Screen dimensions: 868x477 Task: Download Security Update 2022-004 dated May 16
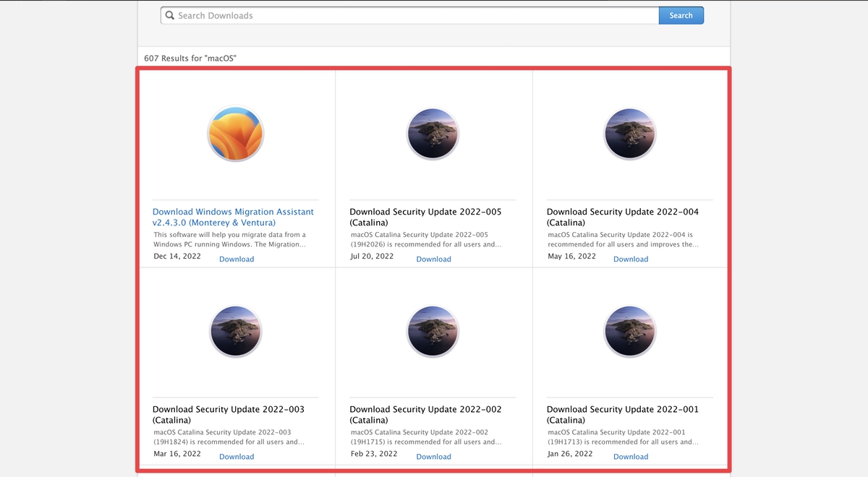(631, 259)
